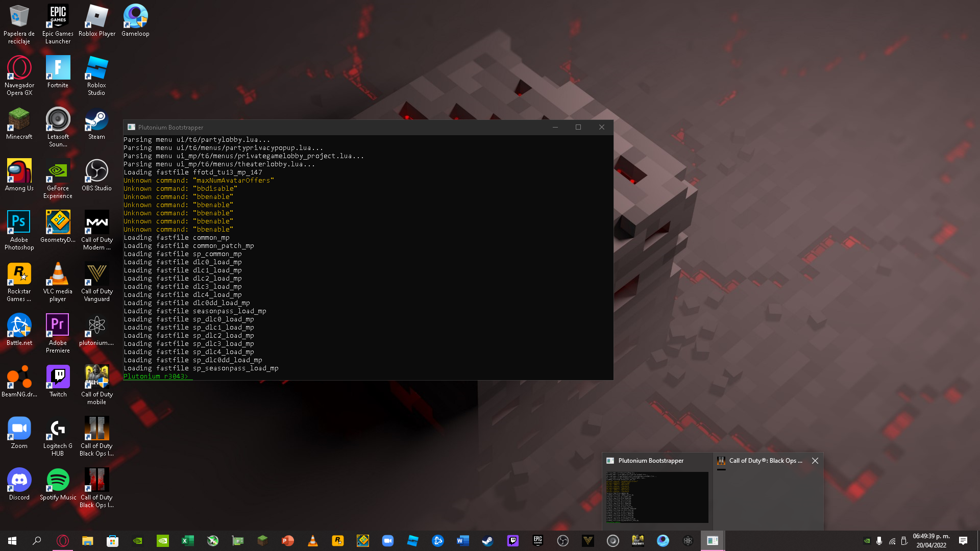The height and width of the screenshot is (551, 980).
Task: Maximize the Plutonium Bootstrapper window
Action: [578, 128]
